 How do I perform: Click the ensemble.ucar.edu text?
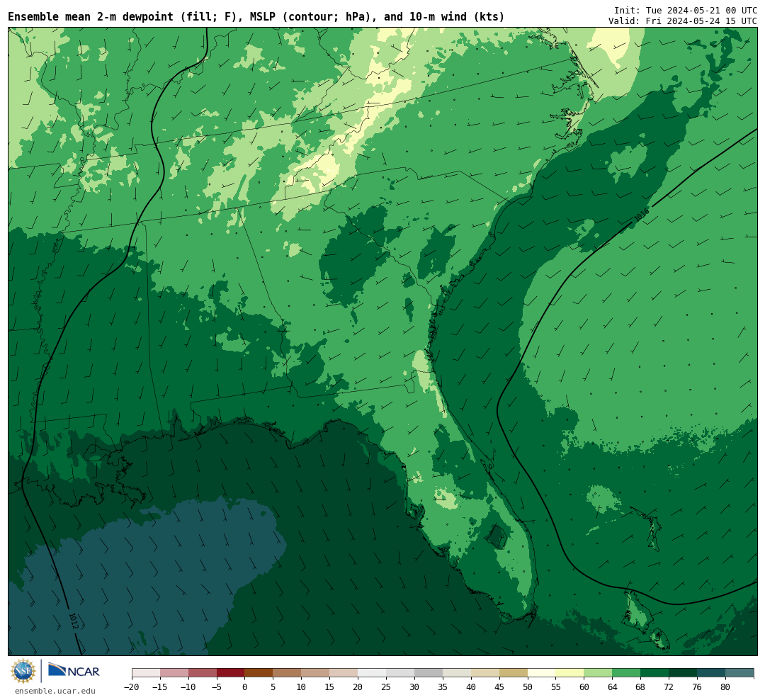tap(55, 691)
